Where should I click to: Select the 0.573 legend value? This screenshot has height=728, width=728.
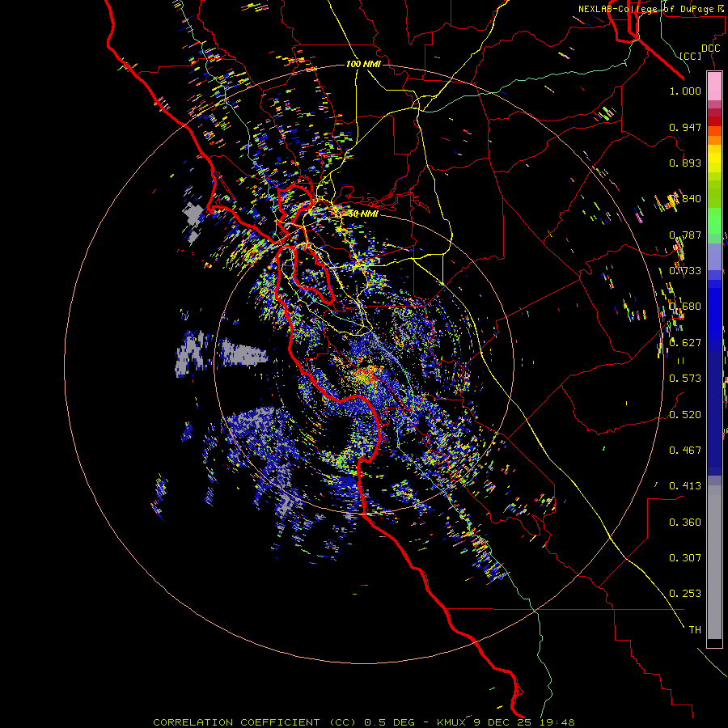[685, 379]
